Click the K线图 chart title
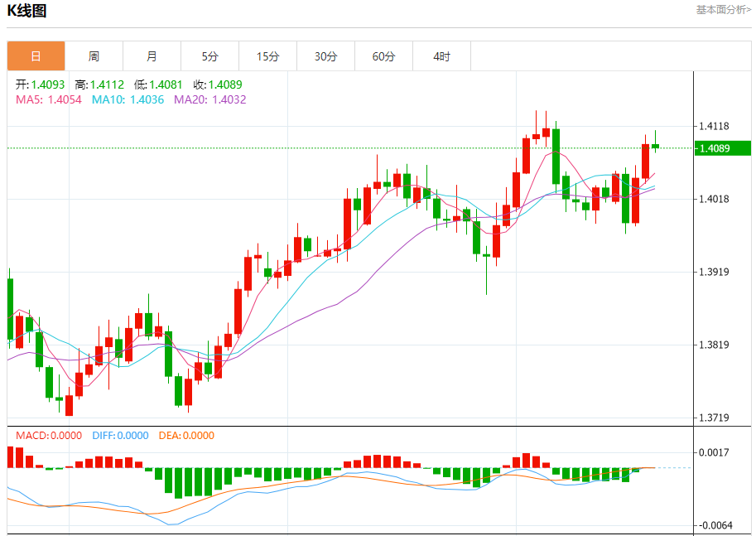The height and width of the screenshot is (536, 756). click(x=27, y=11)
